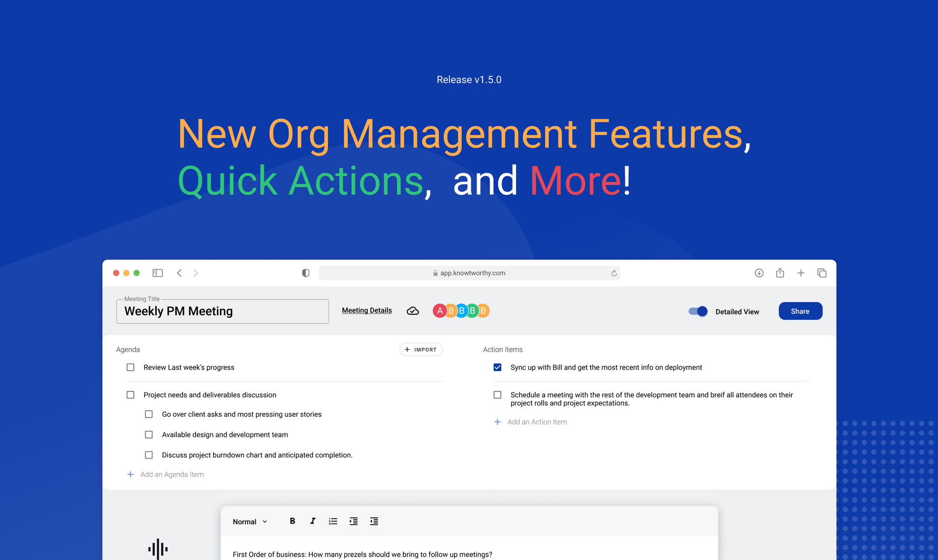Screen dimensions: 938x560
Task: Open browser downloads
Action: [x=759, y=272]
